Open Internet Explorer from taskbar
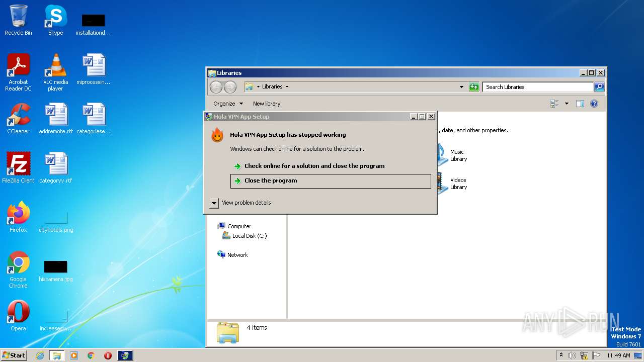 [x=40, y=355]
